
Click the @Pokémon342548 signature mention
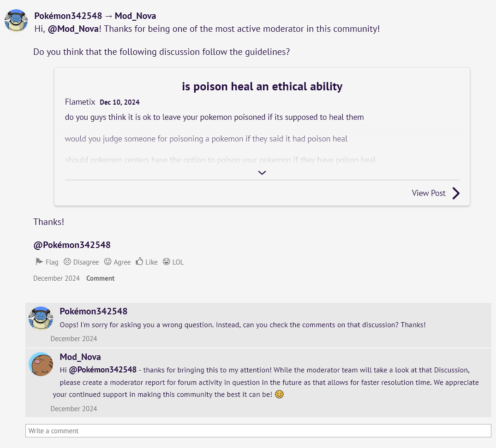72,245
